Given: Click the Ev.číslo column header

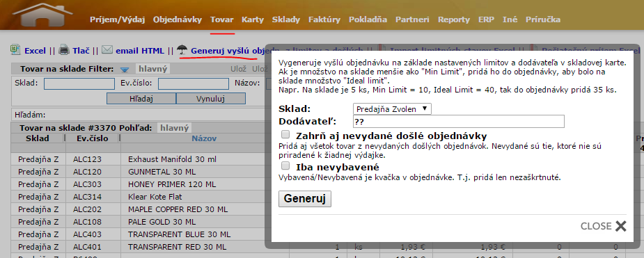Looking at the screenshot, I should tap(93, 138).
